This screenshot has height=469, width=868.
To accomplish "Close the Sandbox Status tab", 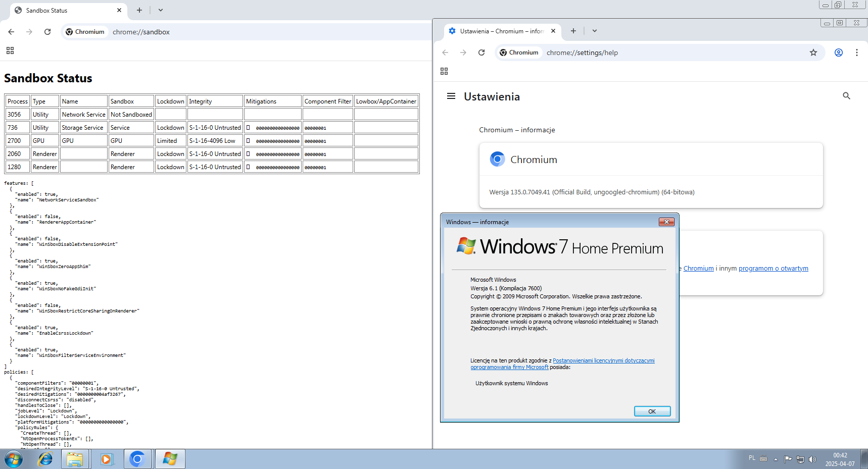I will point(119,10).
